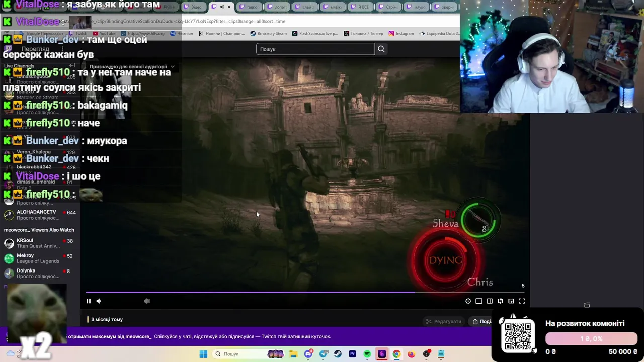The width and height of the screenshot is (644, 362).
Task: Close the active browser tab
Action: click(229, 7)
